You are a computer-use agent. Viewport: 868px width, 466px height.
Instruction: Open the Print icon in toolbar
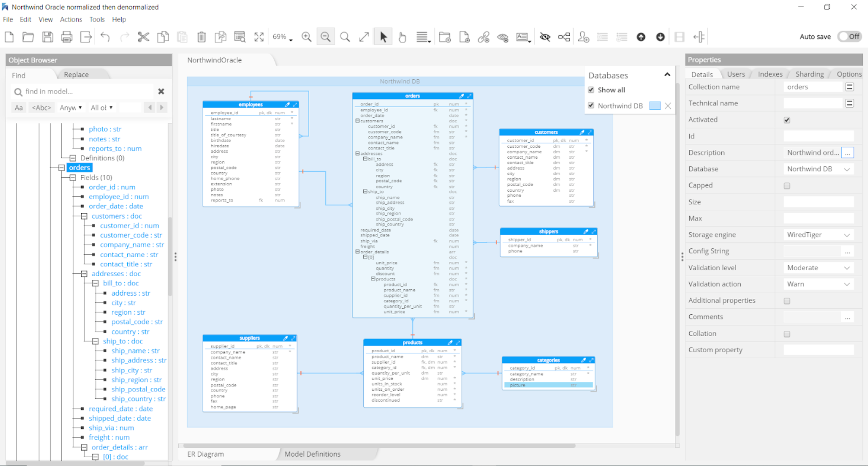66,37
